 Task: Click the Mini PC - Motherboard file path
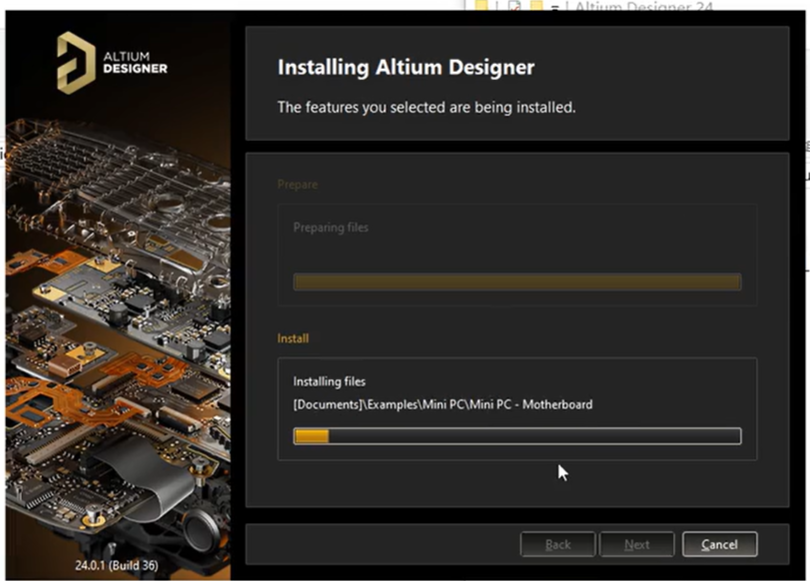click(443, 404)
